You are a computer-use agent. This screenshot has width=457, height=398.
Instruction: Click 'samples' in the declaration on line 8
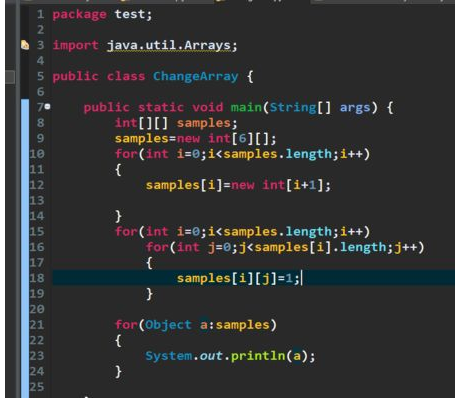[x=204, y=123]
